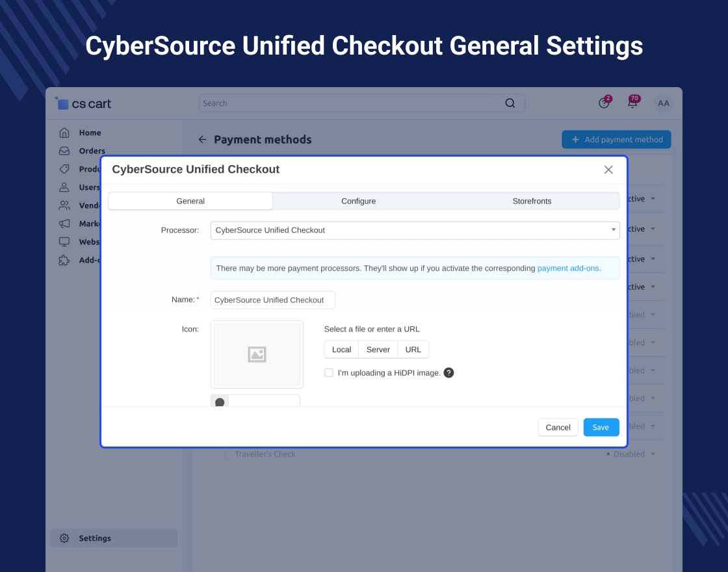Click the icon image placeholder thumbnail
The width and height of the screenshot is (728, 572).
pyautogui.click(x=257, y=354)
